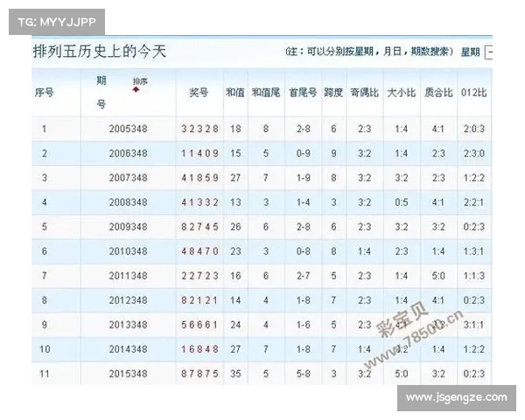Click the 跨度 column header
The width and height of the screenshot is (525, 420).
click(333, 93)
